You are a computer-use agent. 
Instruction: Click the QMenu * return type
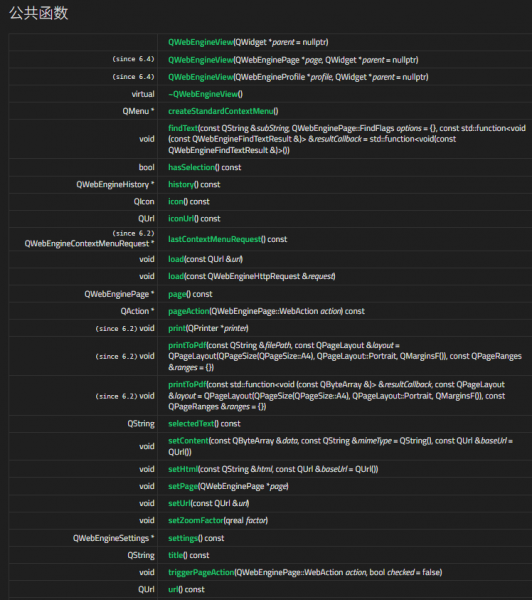click(x=138, y=111)
